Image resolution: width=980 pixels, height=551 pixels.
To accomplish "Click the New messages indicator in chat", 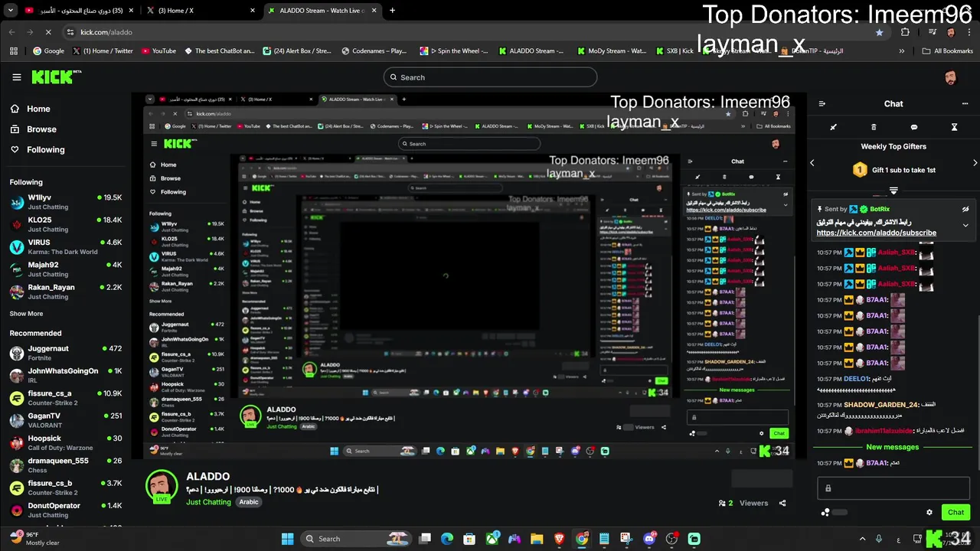I will click(x=892, y=447).
